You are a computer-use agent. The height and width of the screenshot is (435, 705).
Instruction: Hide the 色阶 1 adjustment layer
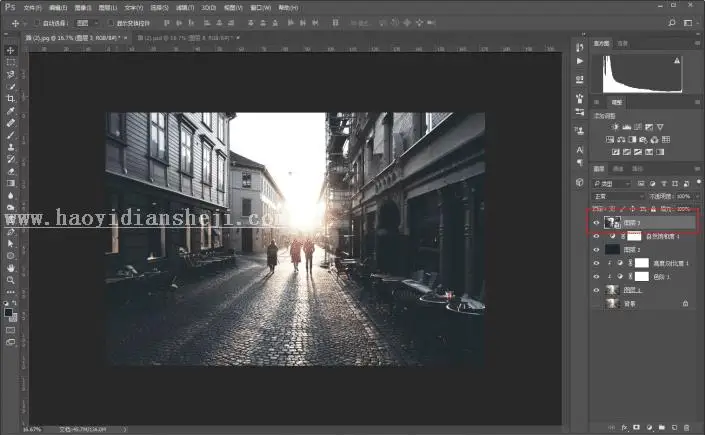597,277
